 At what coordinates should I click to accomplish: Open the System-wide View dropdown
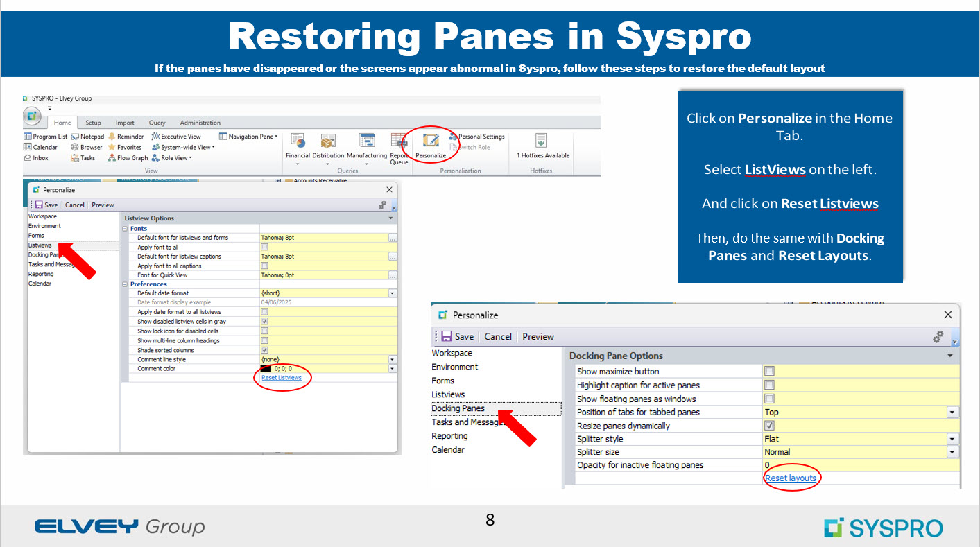click(183, 147)
